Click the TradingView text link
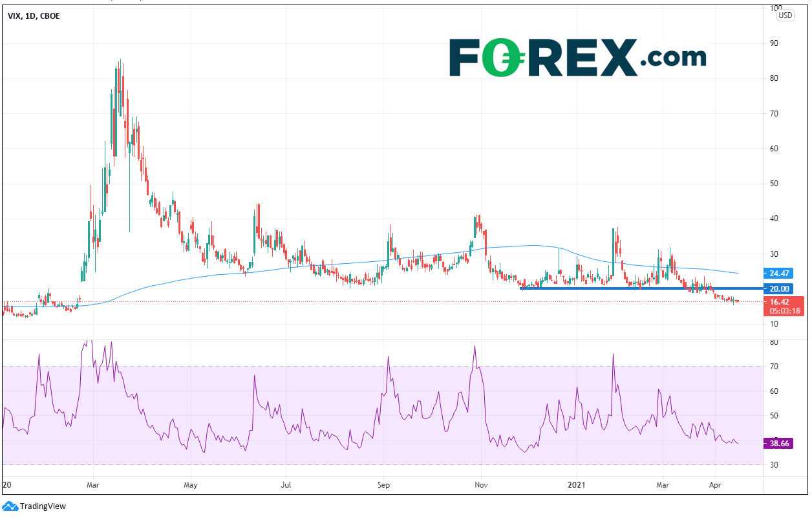812x518 pixels. [43, 506]
